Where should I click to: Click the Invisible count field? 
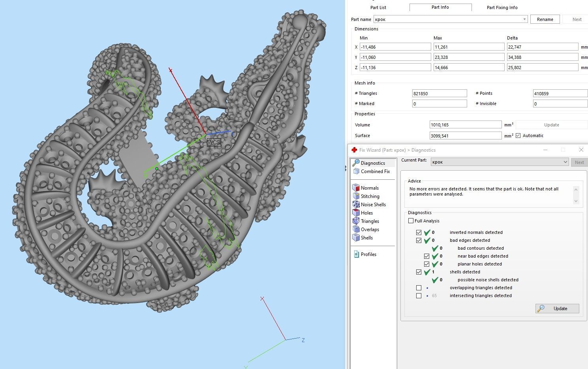click(x=560, y=104)
